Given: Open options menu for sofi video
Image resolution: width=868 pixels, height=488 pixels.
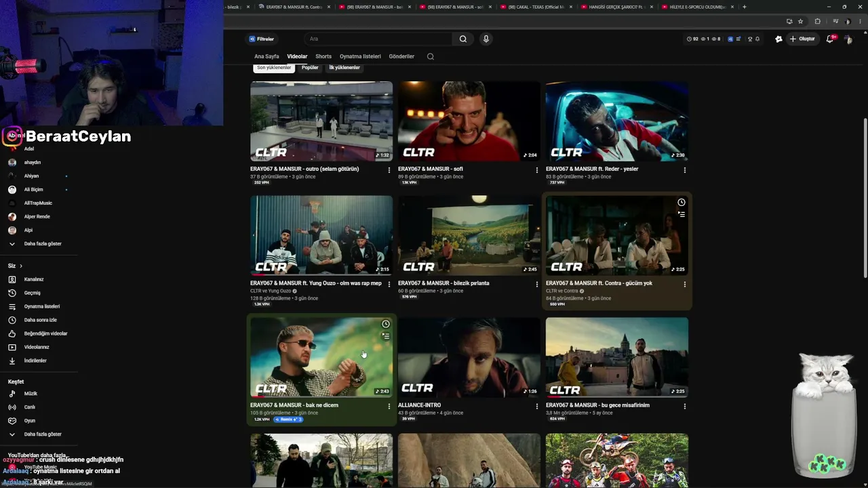Looking at the screenshot, I should (537, 170).
